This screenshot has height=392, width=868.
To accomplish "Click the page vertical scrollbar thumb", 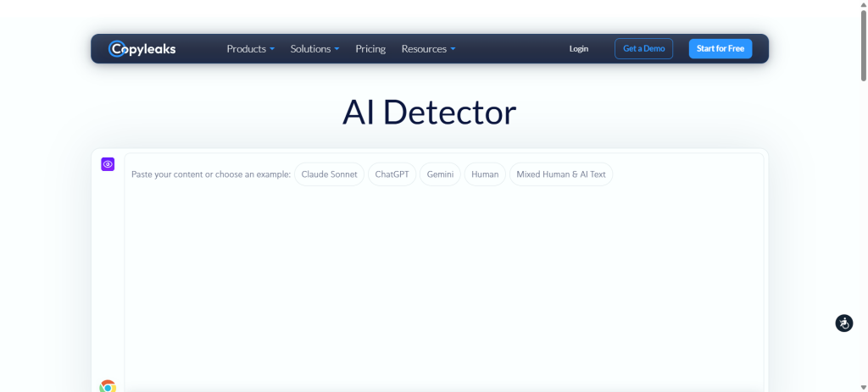I will (x=864, y=46).
